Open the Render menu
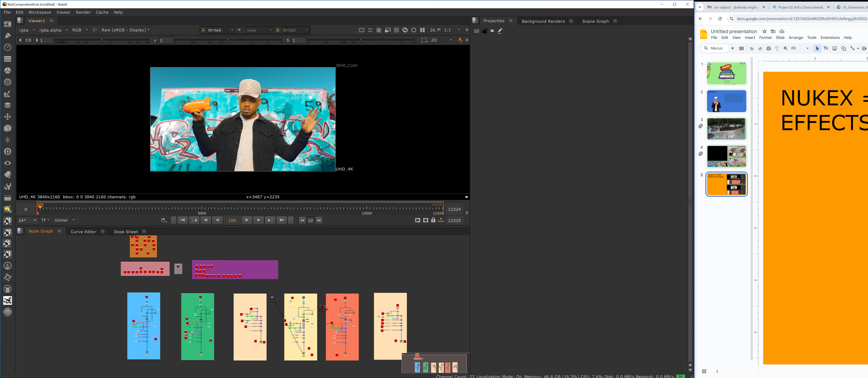Image resolution: width=868 pixels, height=378 pixels. [x=83, y=12]
